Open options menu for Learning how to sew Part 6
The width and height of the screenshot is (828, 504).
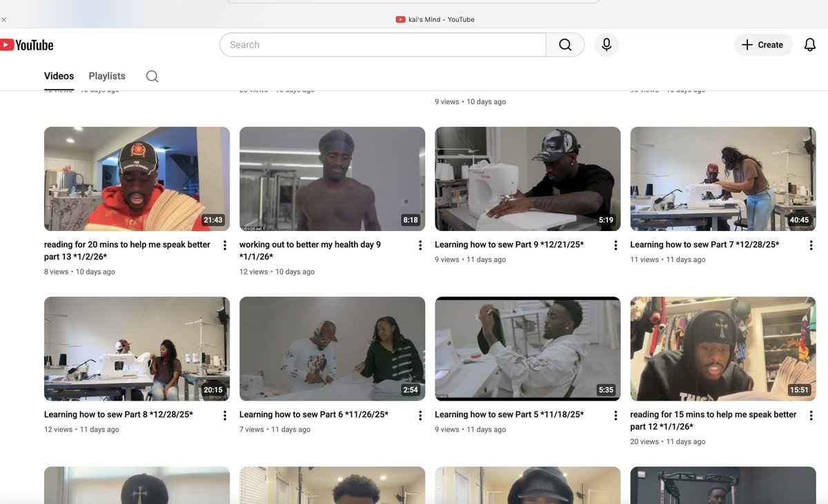click(x=420, y=416)
